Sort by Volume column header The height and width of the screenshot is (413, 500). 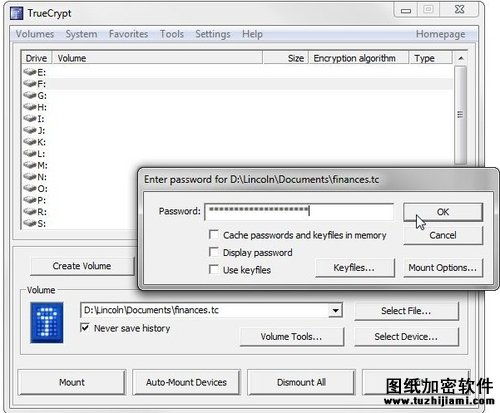(158, 58)
